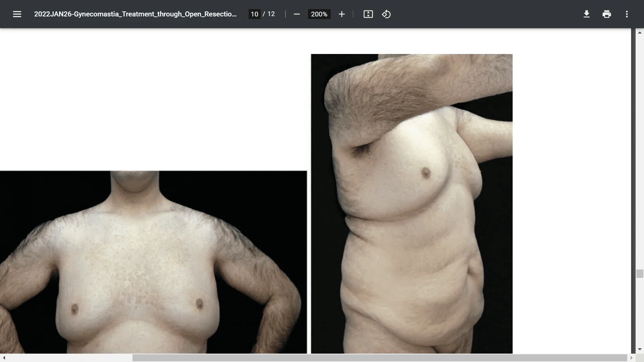644x362 pixels.
Task: Click the fit to page icon
Action: [x=368, y=14]
